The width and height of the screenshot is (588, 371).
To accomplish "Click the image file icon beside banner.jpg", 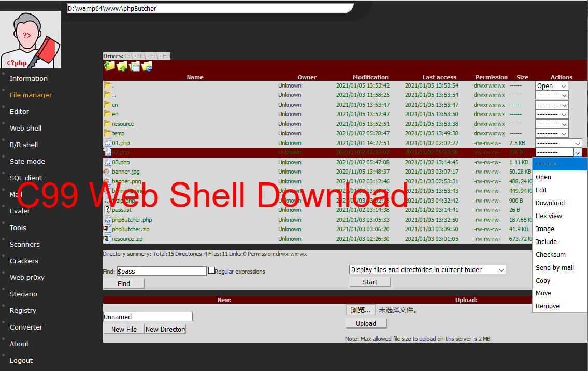I will 108,172.
